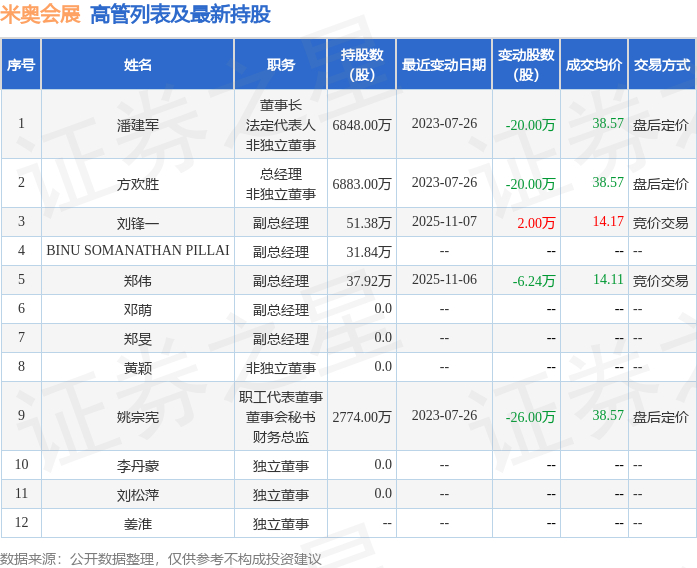This screenshot has height=568, width=697.
Task: Select the red 2.00万 change value
Action: coord(536,223)
